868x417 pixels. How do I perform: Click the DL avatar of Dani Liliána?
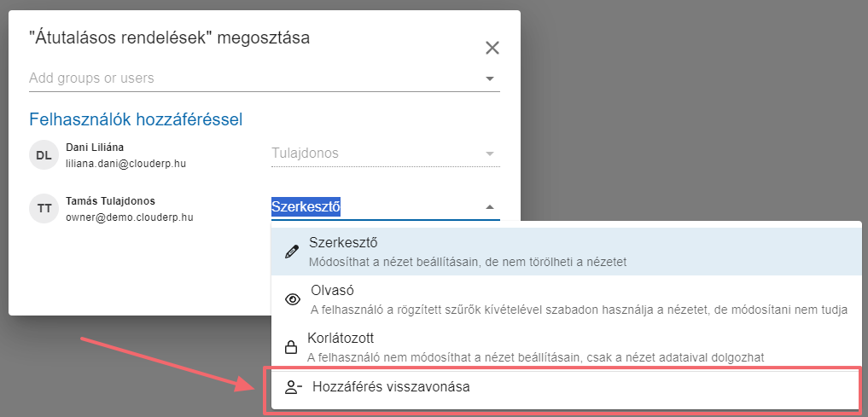(44, 154)
